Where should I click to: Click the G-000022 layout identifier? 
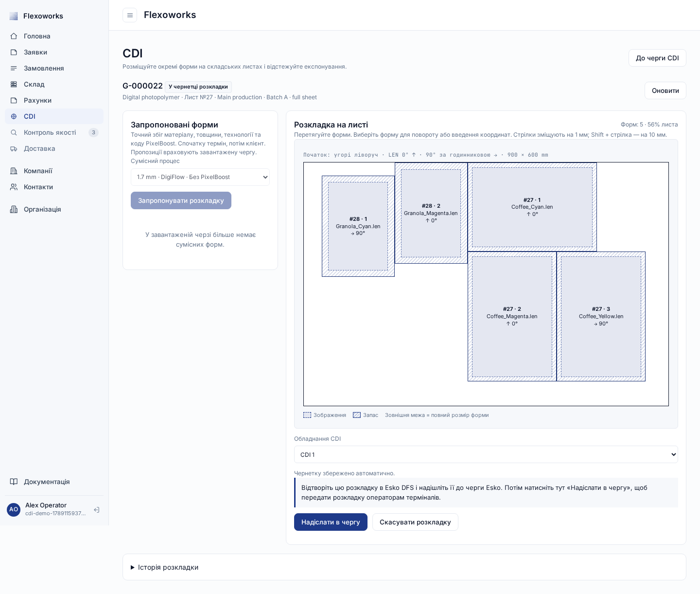tap(142, 86)
